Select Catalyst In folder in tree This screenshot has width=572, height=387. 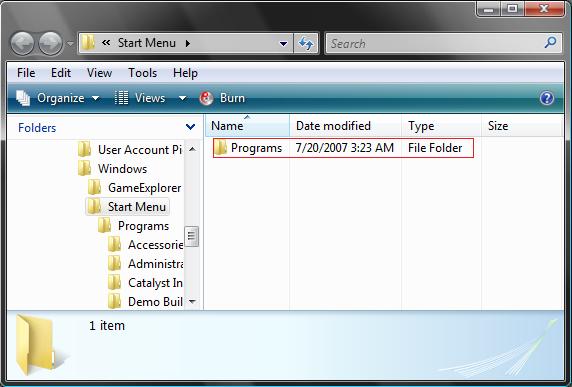tap(145, 283)
